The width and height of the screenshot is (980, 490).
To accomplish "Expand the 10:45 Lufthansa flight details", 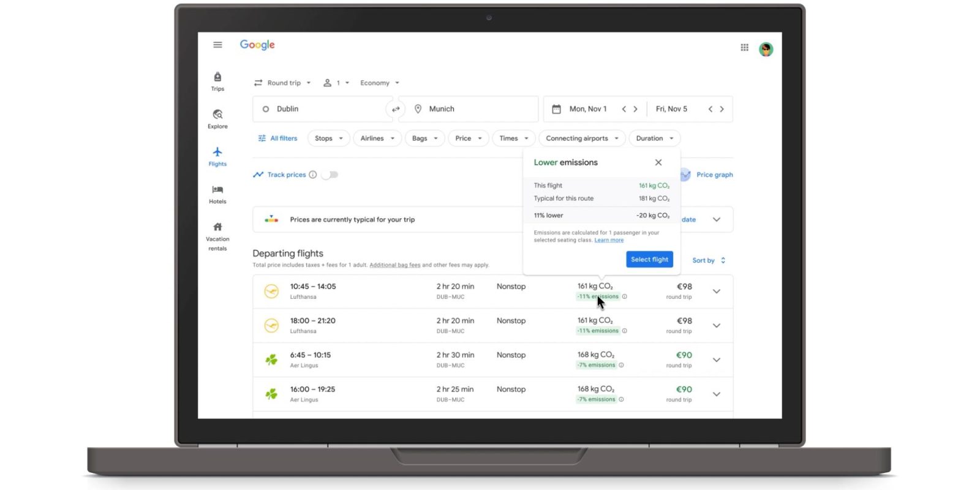I will coord(716,292).
